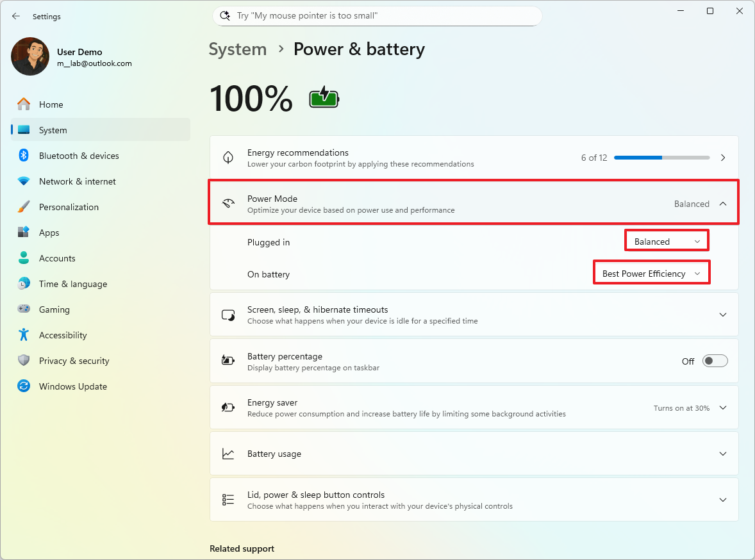The width and height of the screenshot is (755, 560).
Task: Click the Personalization brush icon
Action: click(23, 207)
